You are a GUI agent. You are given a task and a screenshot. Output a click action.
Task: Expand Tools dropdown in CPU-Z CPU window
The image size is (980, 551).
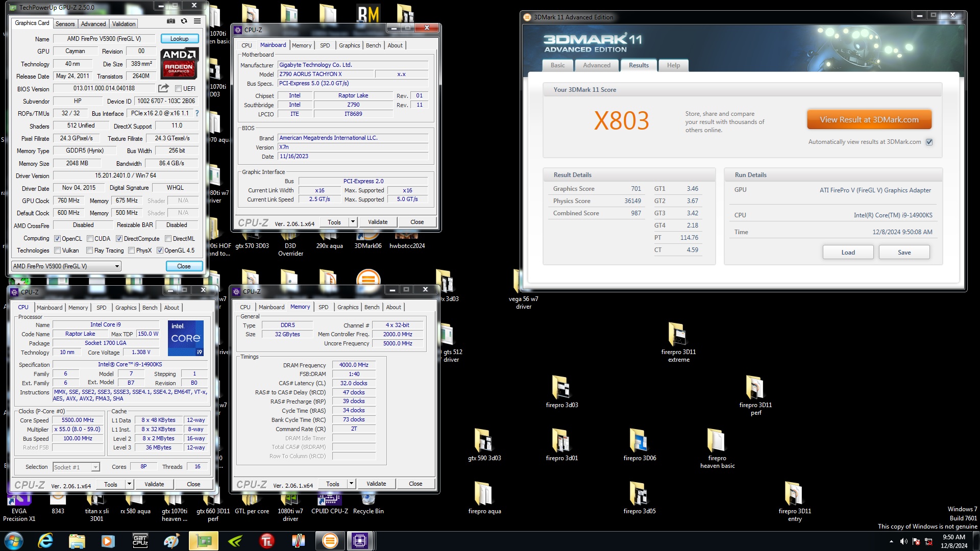pos(129,484)
